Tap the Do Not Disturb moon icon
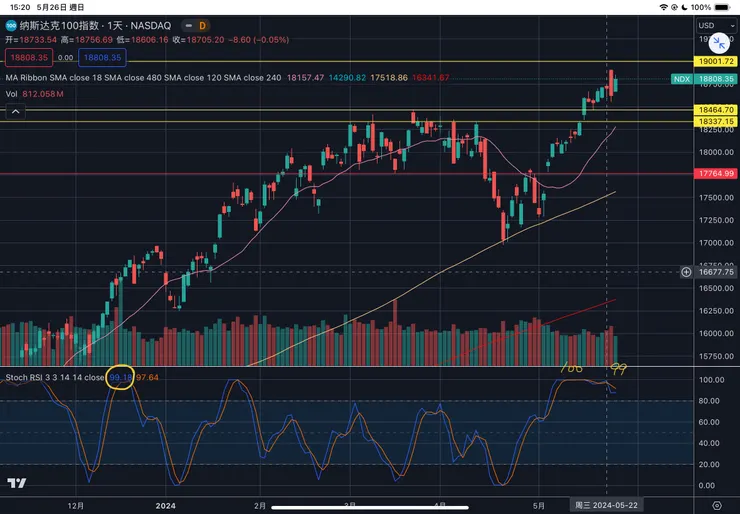The height and width of the screenshot is (514, 740). click(684, 7)
